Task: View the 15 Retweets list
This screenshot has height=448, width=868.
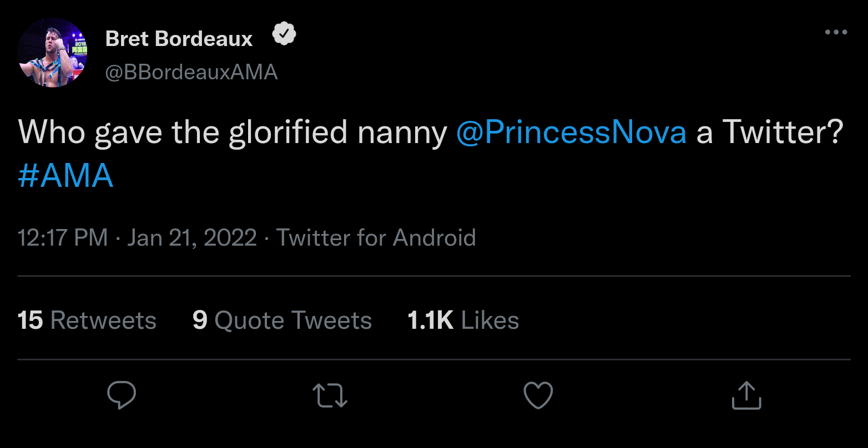Action: coord(87,320)
